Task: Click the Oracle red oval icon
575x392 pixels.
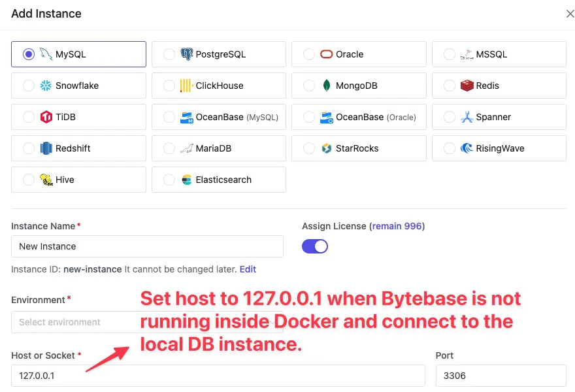Action: (x=326, y=54)
